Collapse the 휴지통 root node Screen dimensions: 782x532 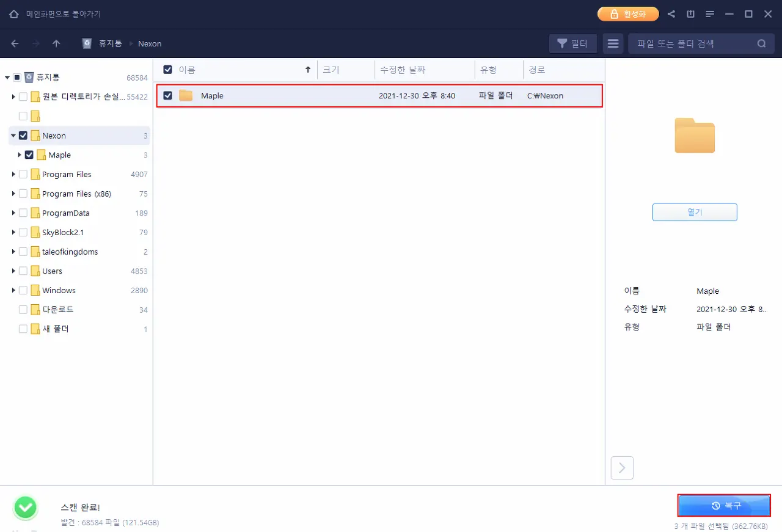point(7,78)
